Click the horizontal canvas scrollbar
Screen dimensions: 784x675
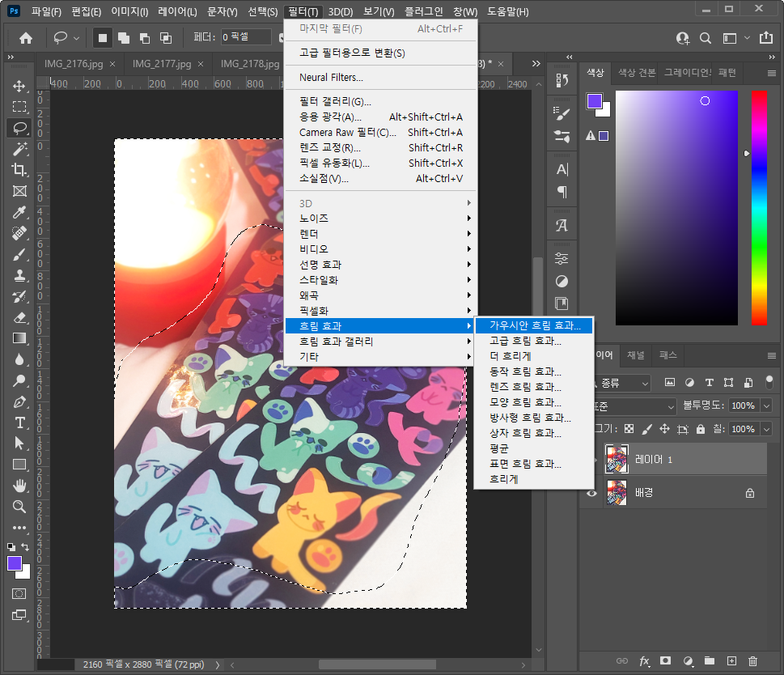pyautogui.click(x=377, y=664)
